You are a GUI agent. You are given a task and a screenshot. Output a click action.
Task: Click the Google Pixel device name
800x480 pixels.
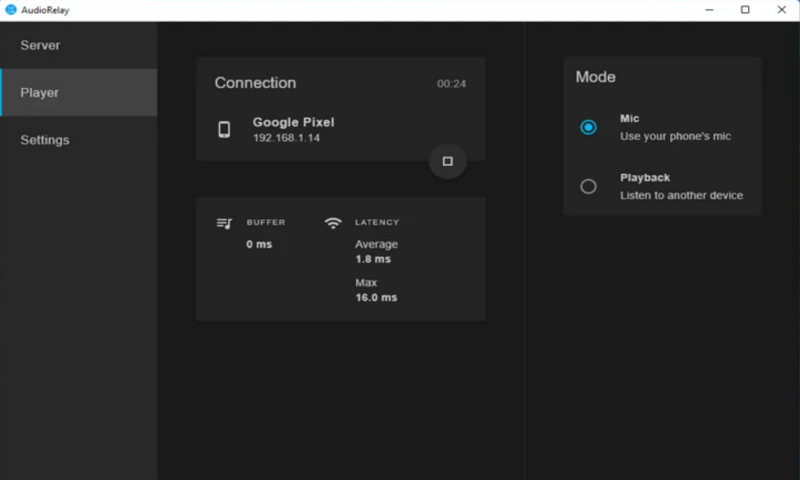(x=293, y=122)
